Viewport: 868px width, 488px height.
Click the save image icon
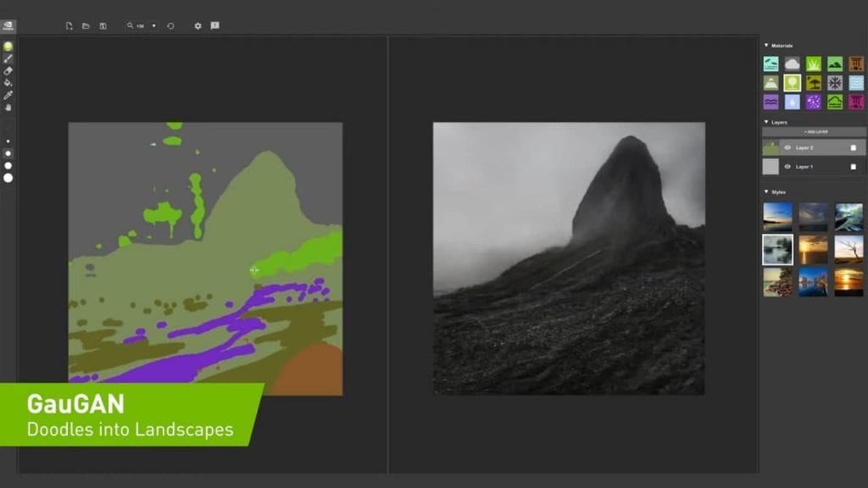pyautogui.click(x=103, y=26)
